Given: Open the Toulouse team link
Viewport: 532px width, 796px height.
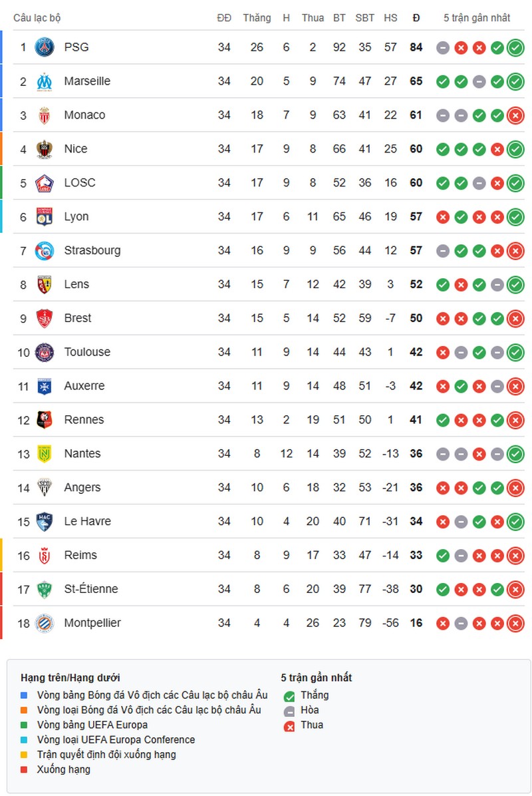Looking at the screenshot, I should tap(87, 352).
